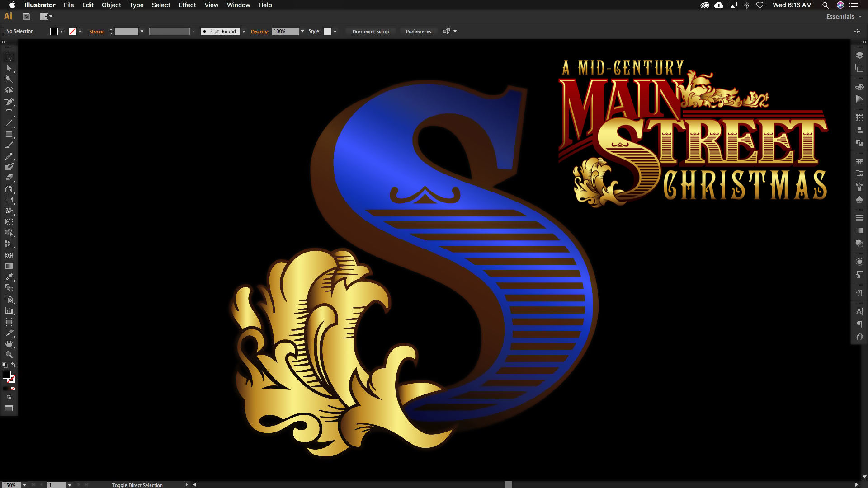
Task: Expand the Essentials workspace switcher
Action: point(844,17)
